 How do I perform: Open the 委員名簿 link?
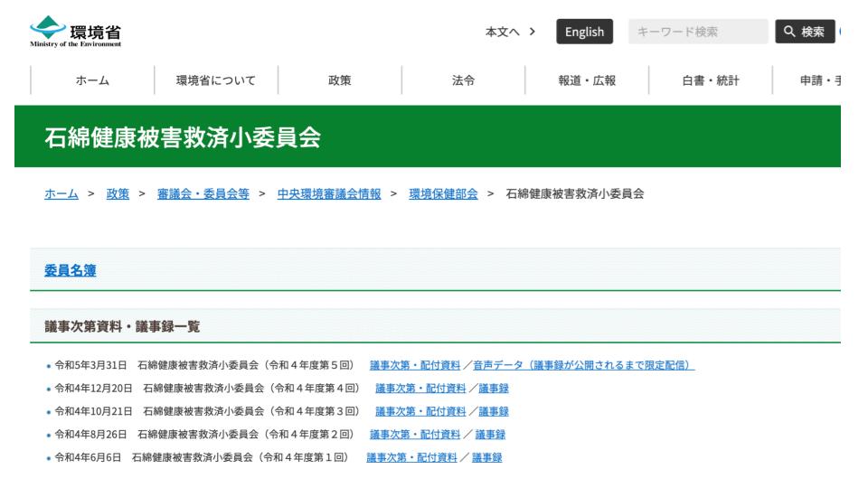click(71, 270)
